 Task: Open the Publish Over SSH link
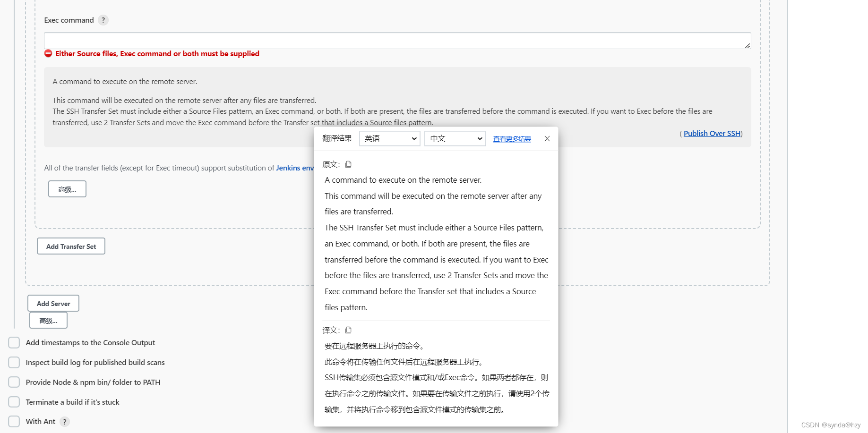click(712, 134)
